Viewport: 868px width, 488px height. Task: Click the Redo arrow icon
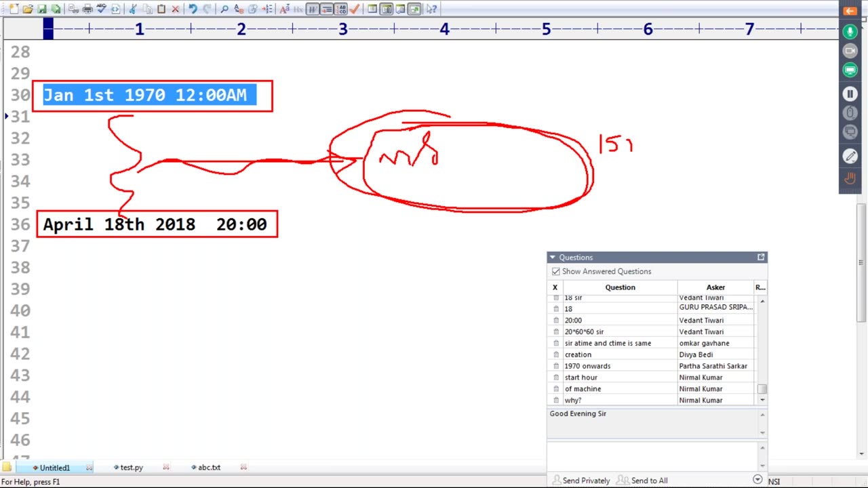click(x=207, y=9)
